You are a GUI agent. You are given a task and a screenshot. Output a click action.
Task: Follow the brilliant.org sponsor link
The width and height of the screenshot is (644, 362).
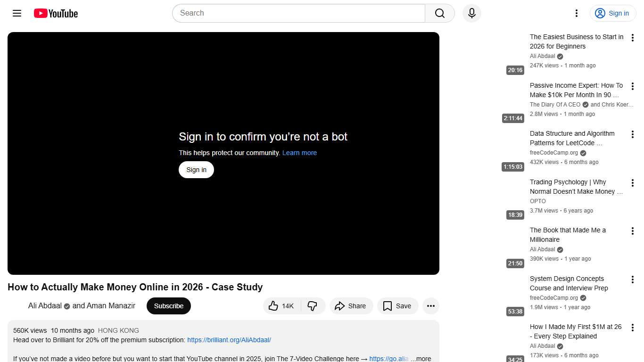tap(229, 340)
